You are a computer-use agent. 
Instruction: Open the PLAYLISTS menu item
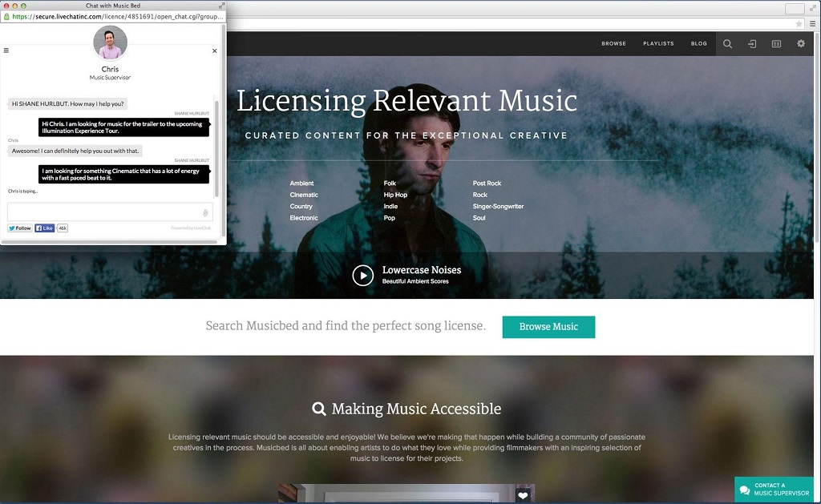tap(658, 43)
